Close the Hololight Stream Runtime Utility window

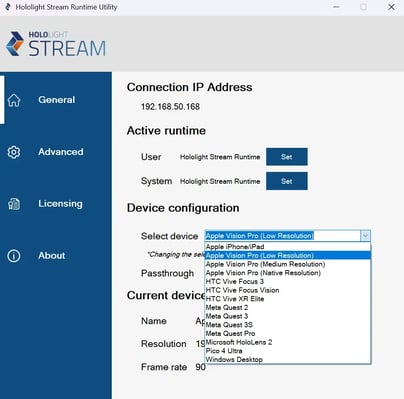(x=391, y=7)
